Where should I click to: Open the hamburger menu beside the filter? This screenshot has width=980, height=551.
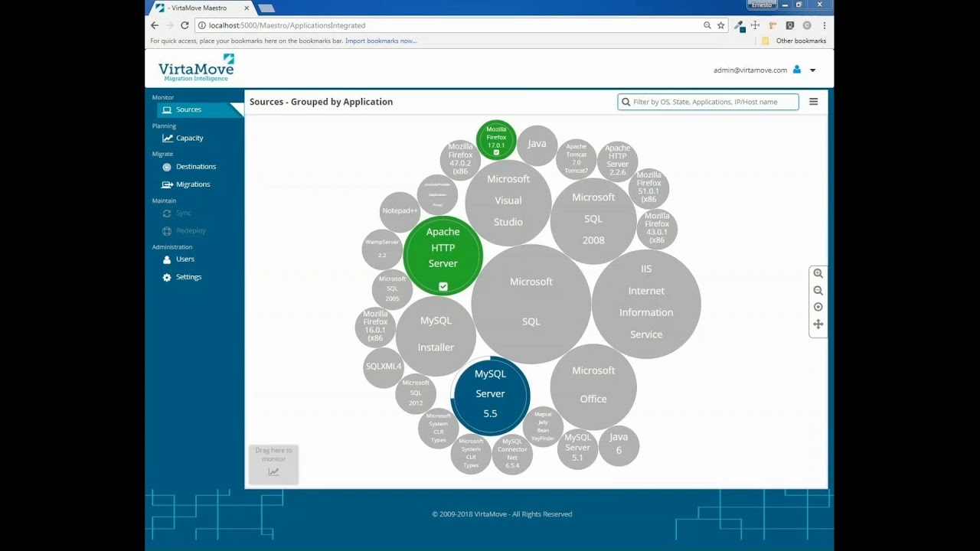pos(814,102)
